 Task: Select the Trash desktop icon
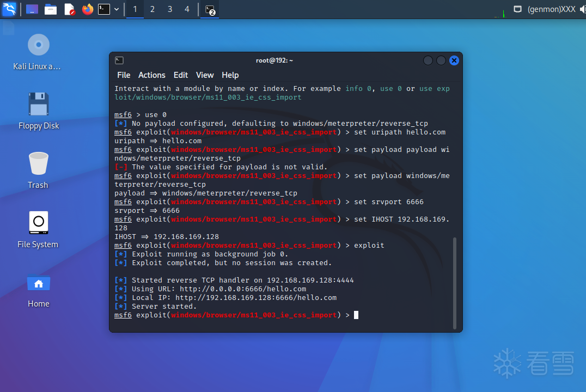38,170
